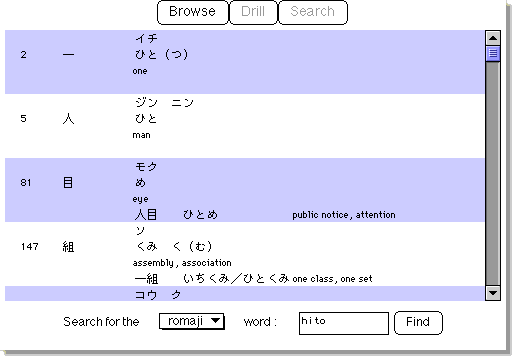The height and width of the screenshot is (360, 516).
Task: Click the scrollbar down arrow
Action: click(493, 293)
